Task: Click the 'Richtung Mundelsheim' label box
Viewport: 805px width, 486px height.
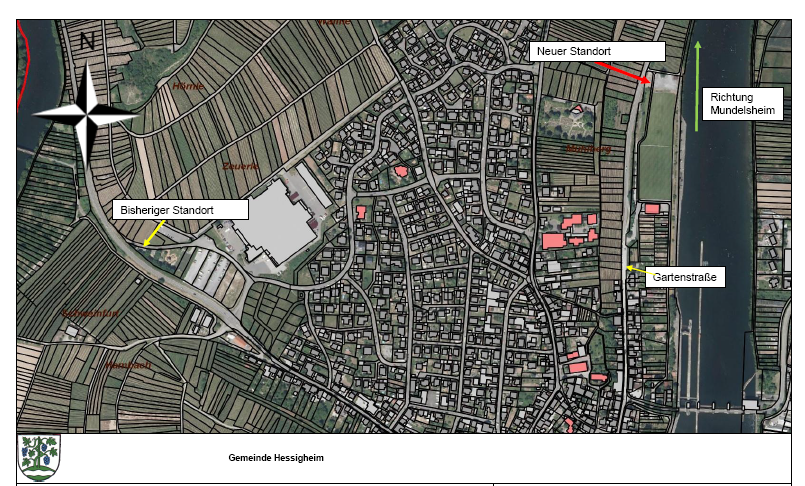Action: (742, 104)
